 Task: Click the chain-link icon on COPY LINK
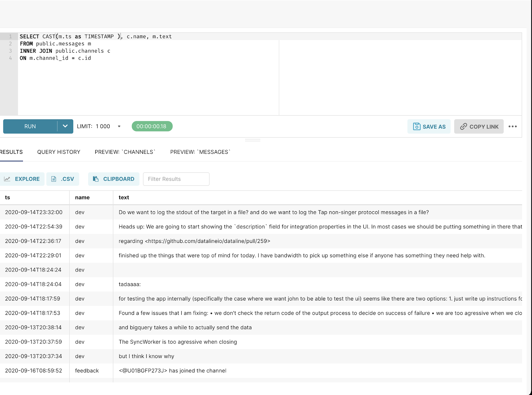point(463,126)
